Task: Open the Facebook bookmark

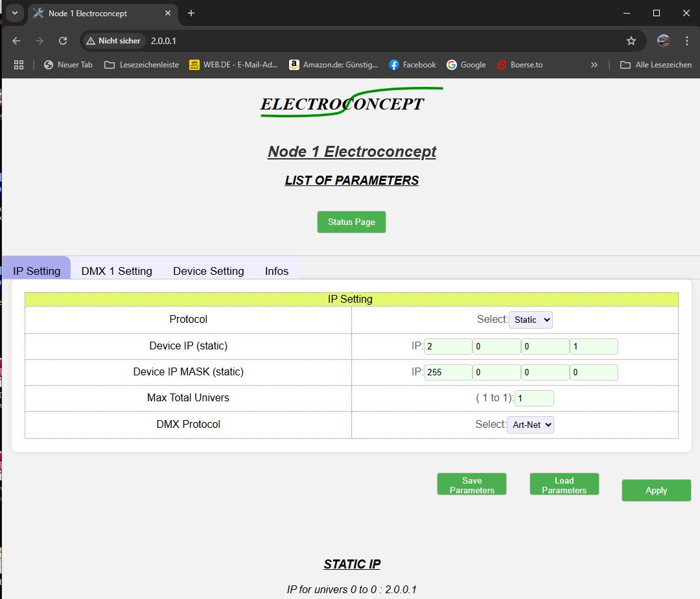Action: point(412,65)
